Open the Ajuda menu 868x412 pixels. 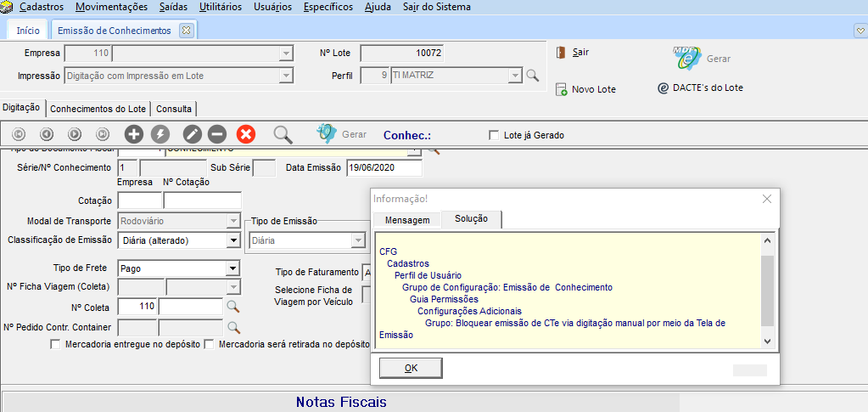[x=378, y=7]
